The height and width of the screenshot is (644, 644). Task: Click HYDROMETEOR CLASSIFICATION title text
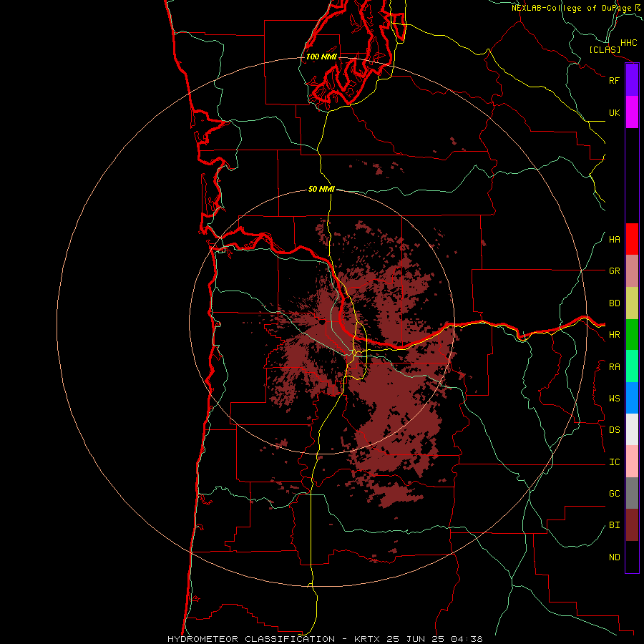click(x=251, y=639)
